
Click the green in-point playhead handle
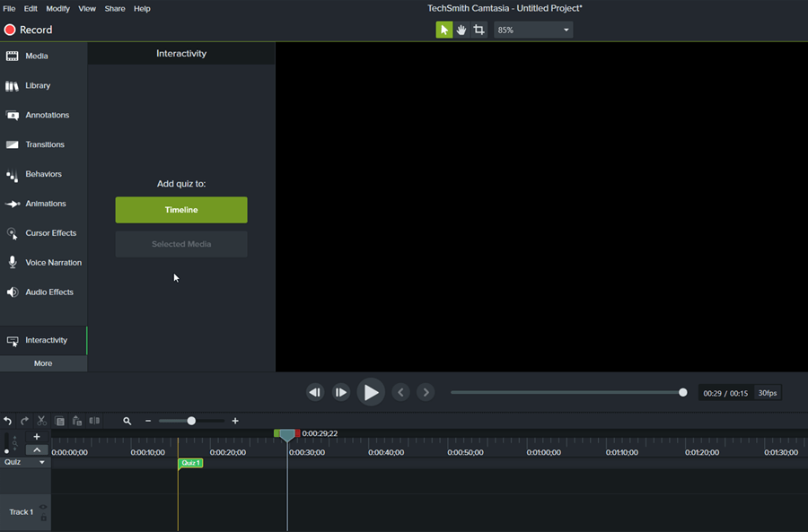tap(277, 433)
